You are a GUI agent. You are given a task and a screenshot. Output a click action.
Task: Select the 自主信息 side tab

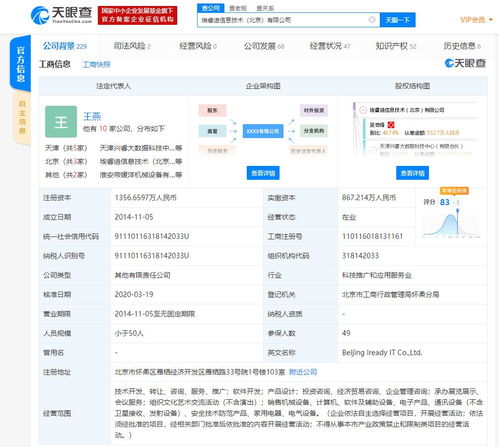pos(22,117)
